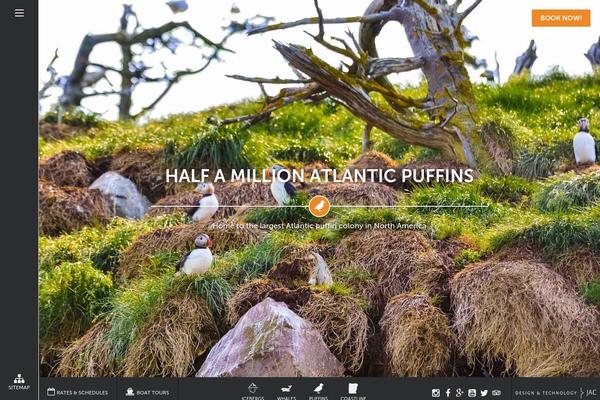Click the largest Atlantic puffin colony subtitle

(x=319, y=226)
